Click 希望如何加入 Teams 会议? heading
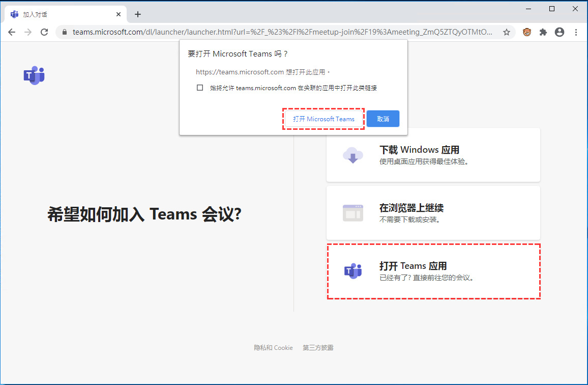 [x=144, y=214]
